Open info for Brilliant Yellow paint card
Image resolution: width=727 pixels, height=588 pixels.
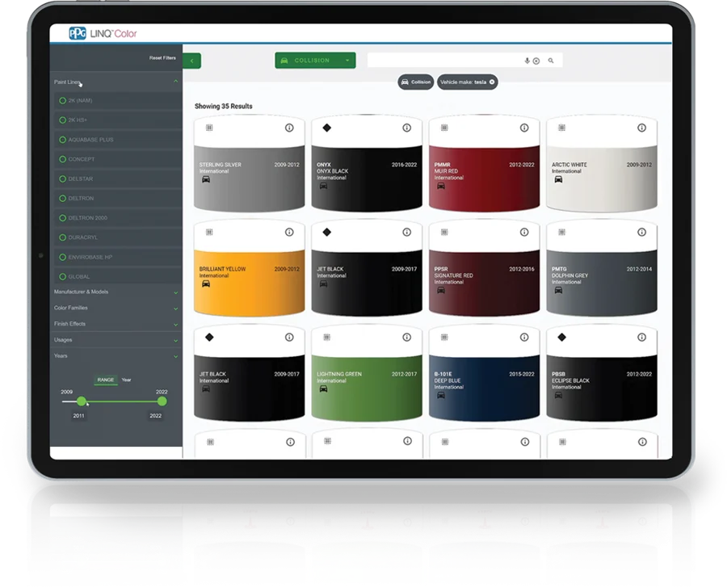click(289, 232)
